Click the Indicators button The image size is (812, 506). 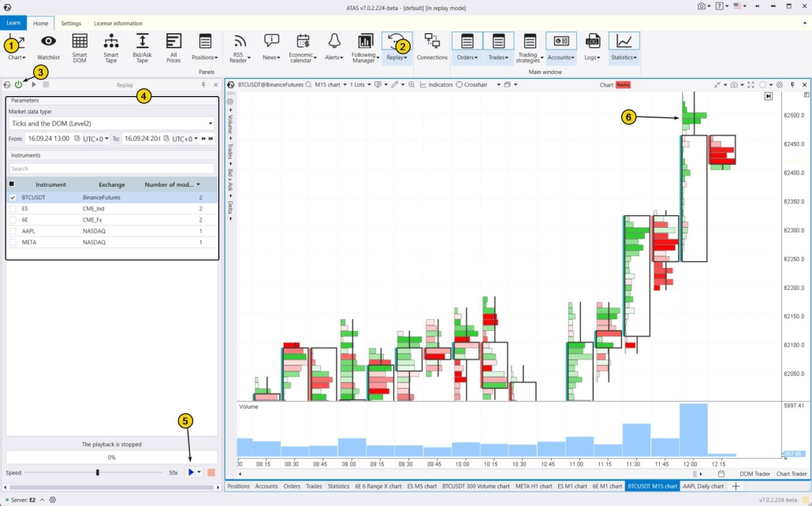pos(436,84)
